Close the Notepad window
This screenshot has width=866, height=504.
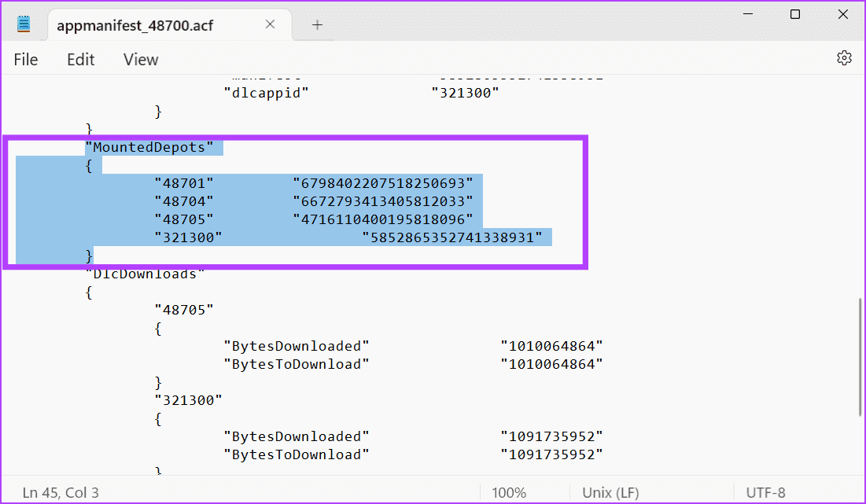843,14
